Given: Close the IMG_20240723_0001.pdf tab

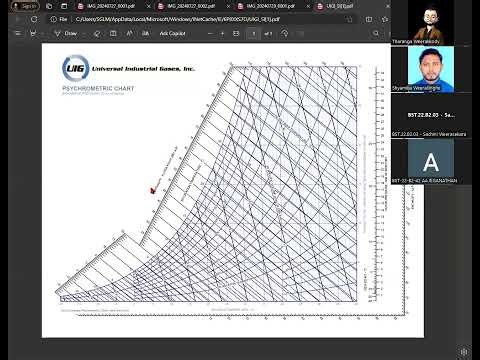Looking at the screenshot, I should click(308, 6).
